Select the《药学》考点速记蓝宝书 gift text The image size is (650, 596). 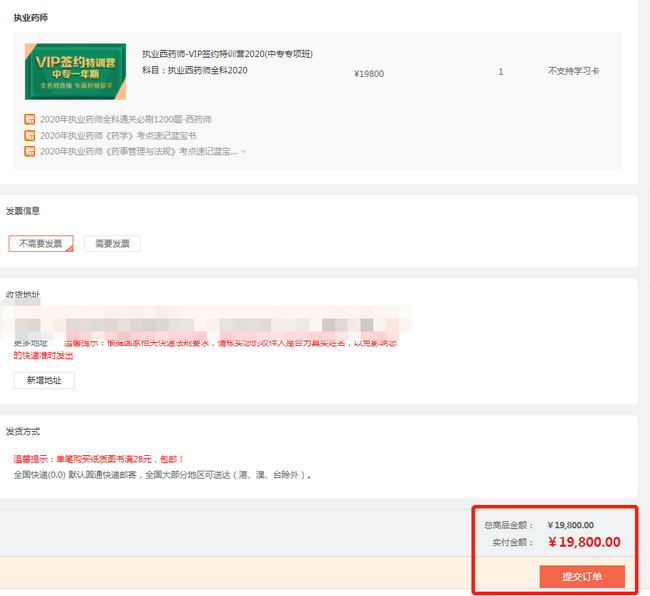117,135
